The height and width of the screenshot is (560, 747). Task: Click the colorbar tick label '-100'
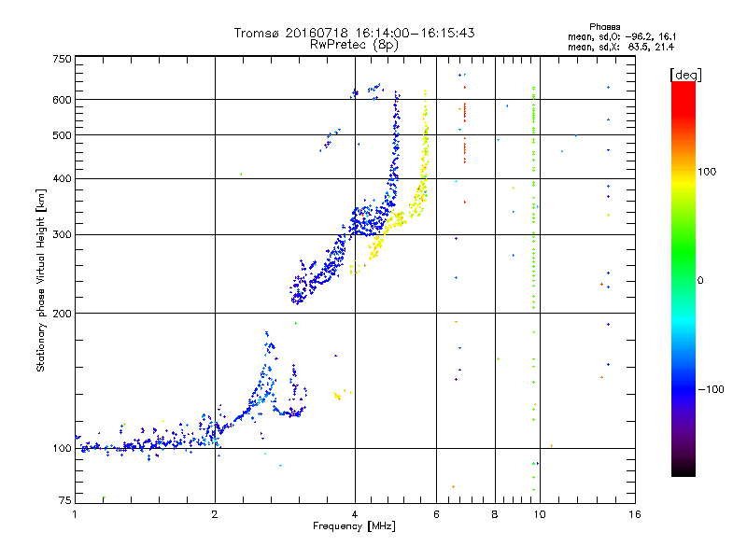[712, 389]
